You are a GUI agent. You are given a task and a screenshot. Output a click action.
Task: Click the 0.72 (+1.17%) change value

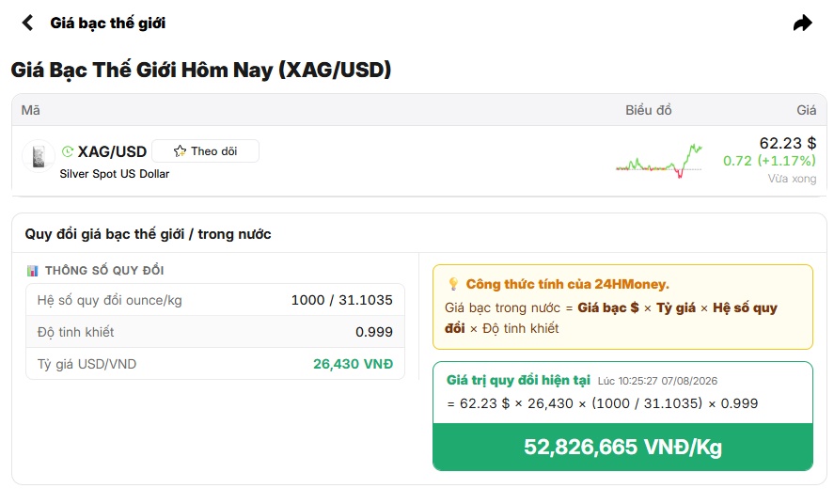pos(769,161)
